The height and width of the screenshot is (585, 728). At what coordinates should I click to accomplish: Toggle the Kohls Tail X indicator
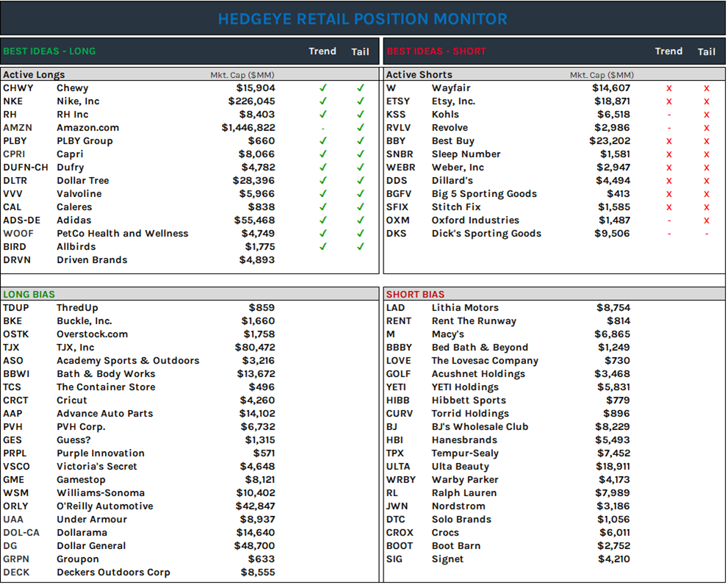pos(707,114)
